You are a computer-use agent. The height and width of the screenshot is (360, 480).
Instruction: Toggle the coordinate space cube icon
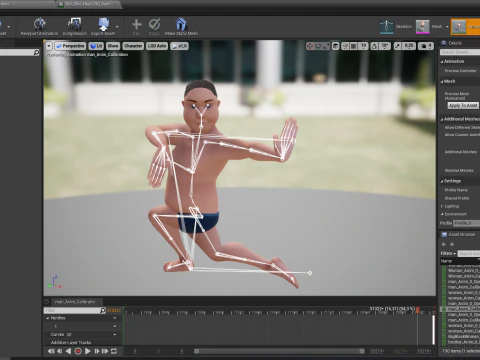(336, 46)
